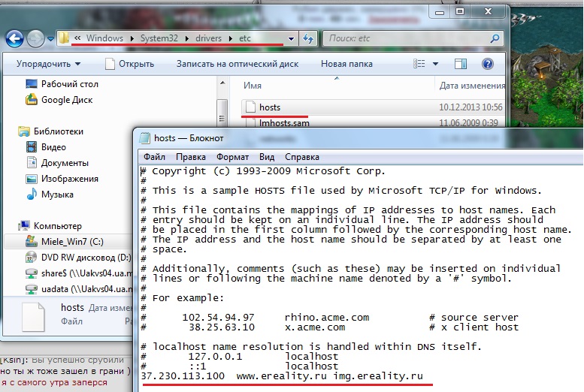Go back with the Explorer back arrow
This screenshot has width=584, height=392.
tap(14, 38)
